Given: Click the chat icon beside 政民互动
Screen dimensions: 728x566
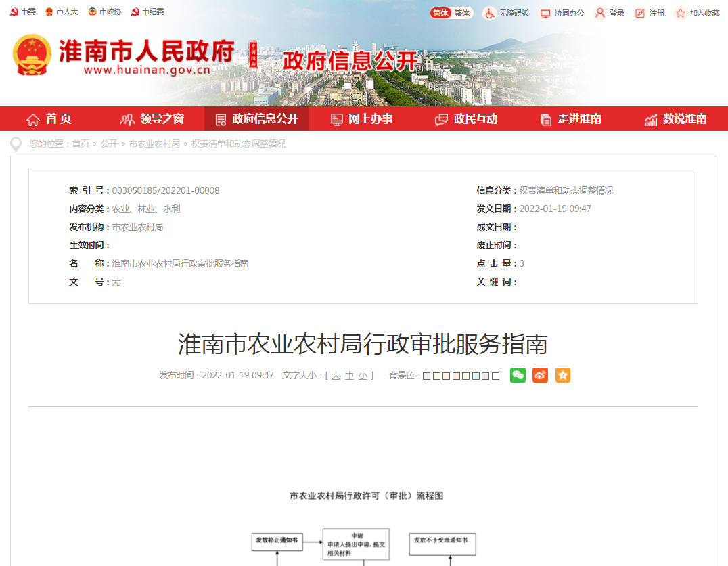Looking at the screenshot, I should (x=441, y=118).
